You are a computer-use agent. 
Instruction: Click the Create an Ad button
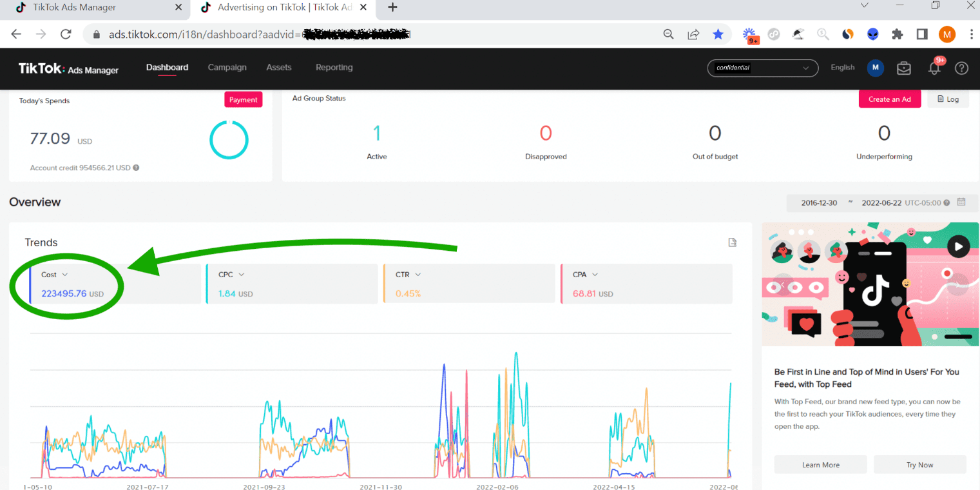point(890,99)
